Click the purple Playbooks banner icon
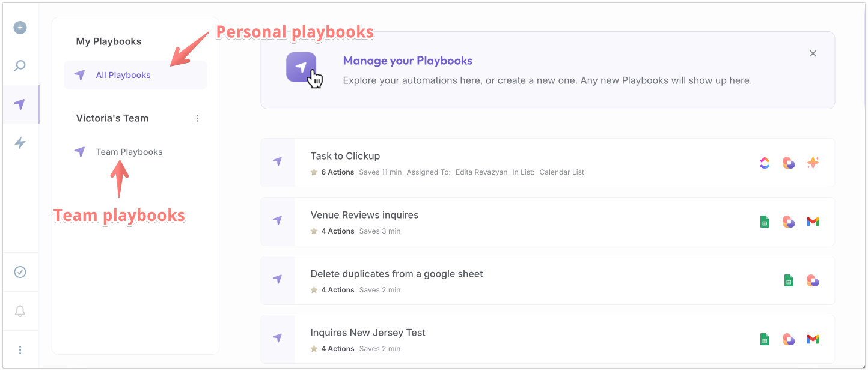868x371 pixels. 301,67
